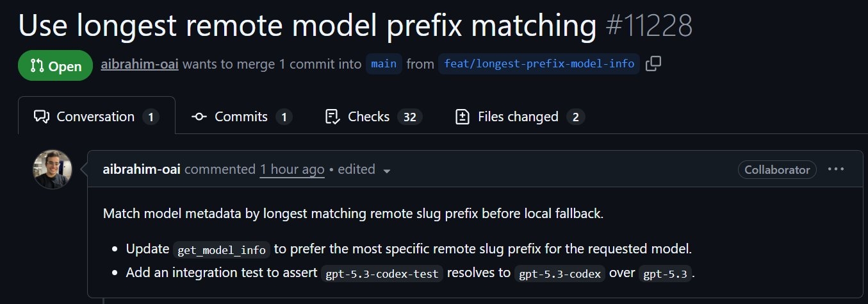This screenshot has height=304, width=868.
Task: Open the comment ellipsis options menu
Action: tap(836, 169)
